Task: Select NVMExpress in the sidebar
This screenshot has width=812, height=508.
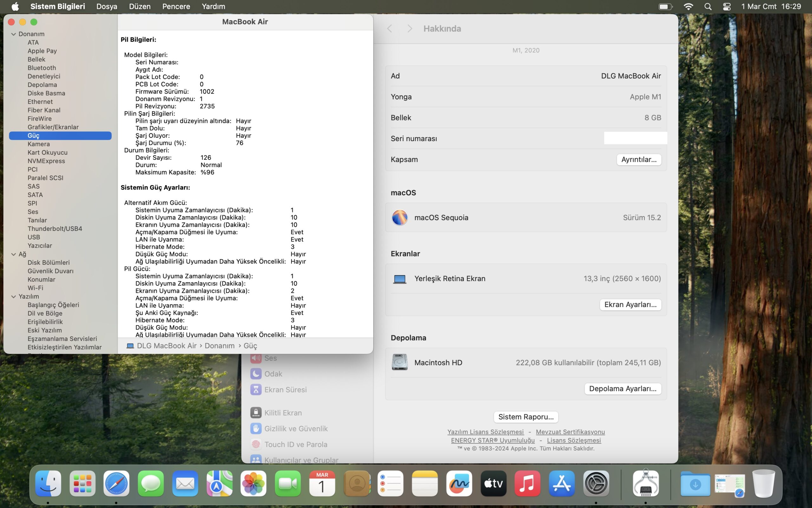Action: (46, 161)
